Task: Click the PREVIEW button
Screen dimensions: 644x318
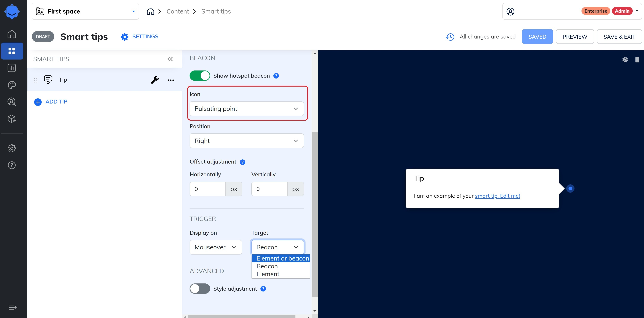Action: [x=574, y=37]
